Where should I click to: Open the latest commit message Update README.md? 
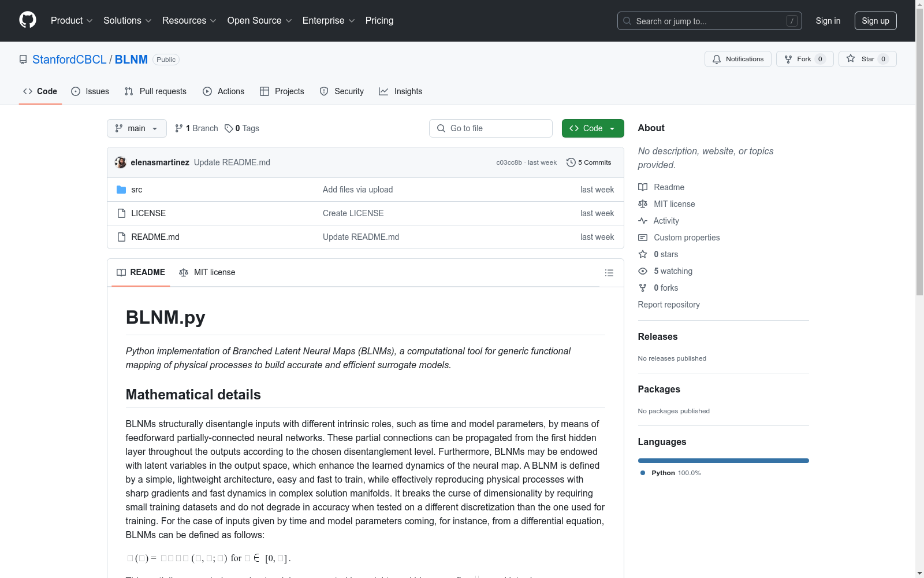[232, 162]
